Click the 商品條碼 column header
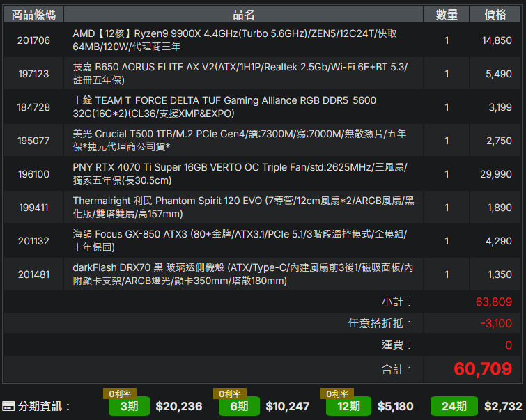526x420 pixels. pos(33,15)
